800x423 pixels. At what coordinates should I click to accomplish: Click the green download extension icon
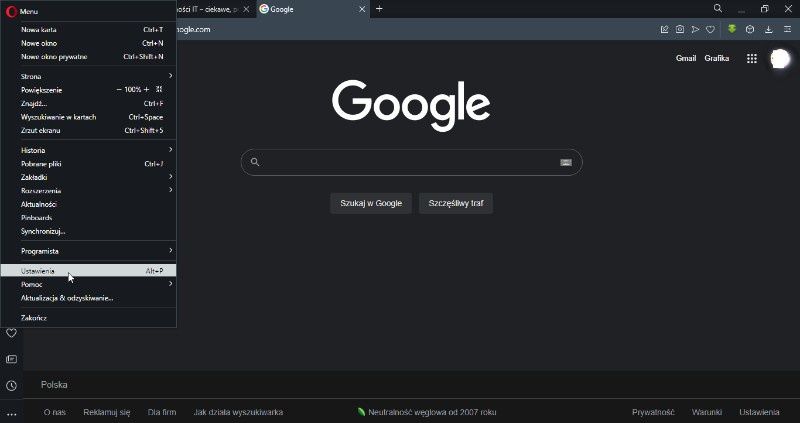pos(732,29)
